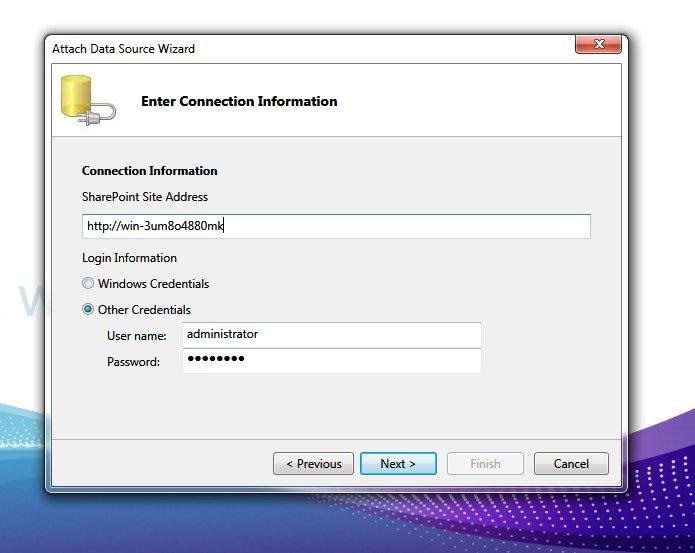Click the 'Connection Information' section label
This screenshot has width=695, height=553.
coord(150,171)
